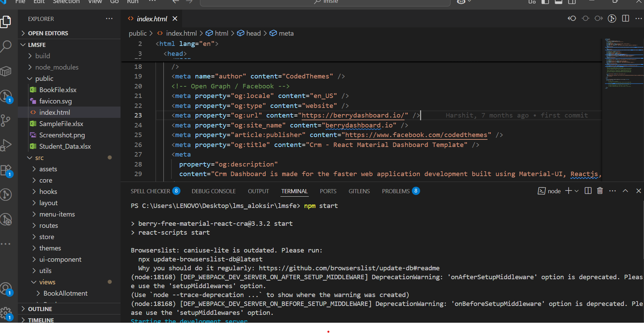
Task: Expand the node_modules folder
Action: pos(56,67)
